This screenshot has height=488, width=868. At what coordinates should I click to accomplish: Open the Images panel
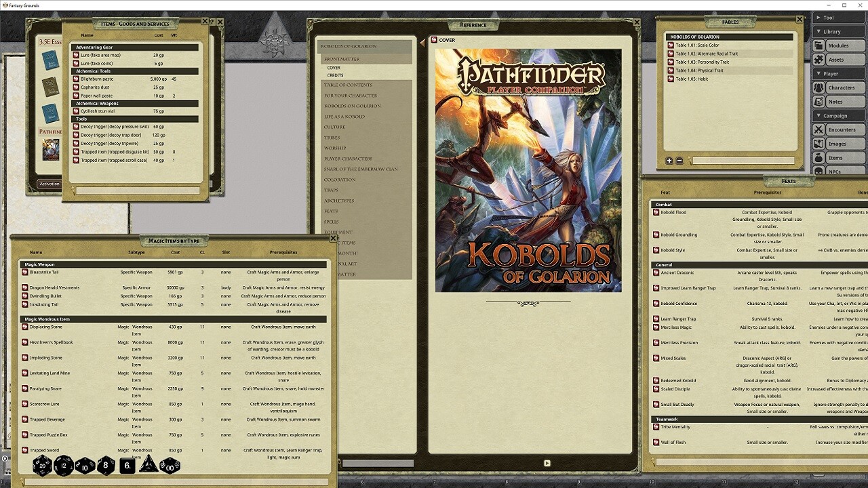[x=838, y=144]
